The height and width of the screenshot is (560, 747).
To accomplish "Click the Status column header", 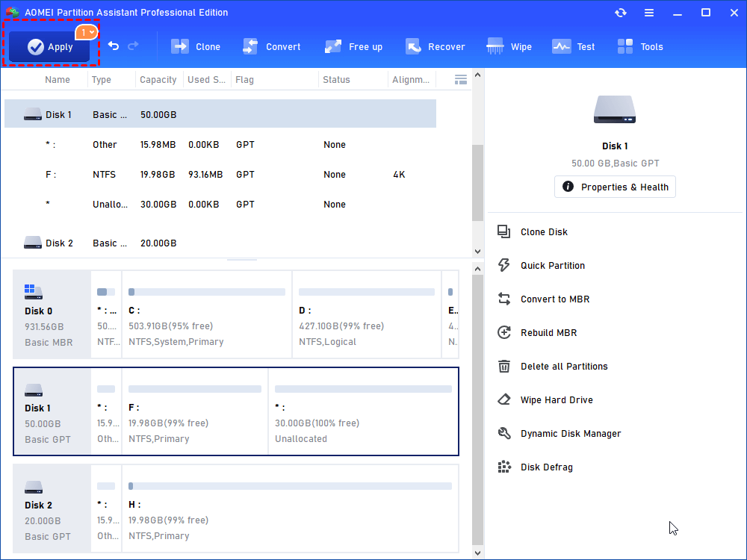I will pos(336,80).
